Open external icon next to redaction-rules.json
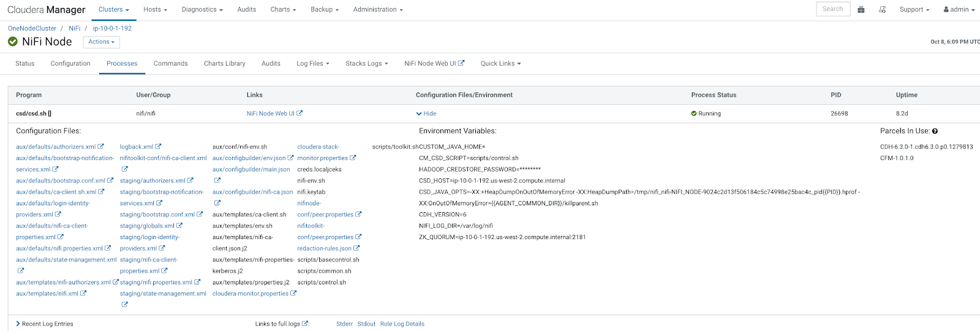 [356, 248]
